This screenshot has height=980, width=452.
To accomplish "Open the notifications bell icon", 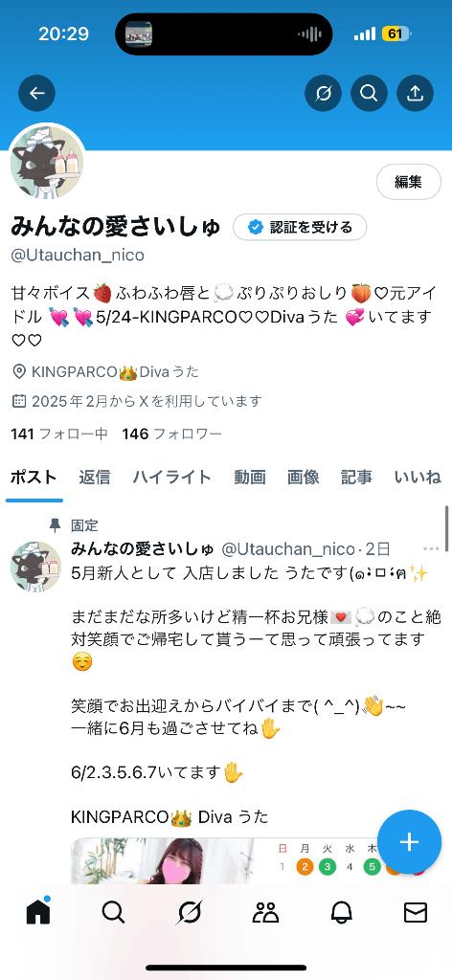I will pos(341,913).
